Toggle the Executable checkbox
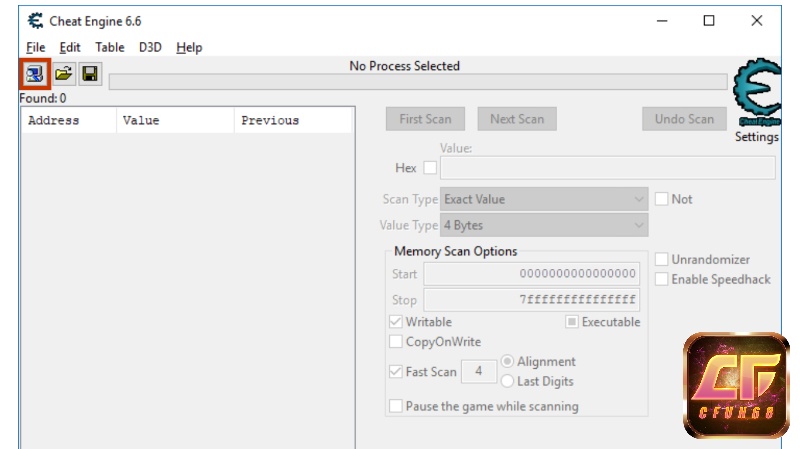 pos(572,322)
